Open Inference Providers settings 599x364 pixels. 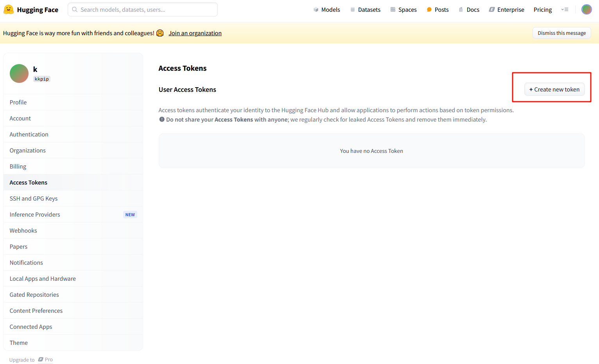73,214
